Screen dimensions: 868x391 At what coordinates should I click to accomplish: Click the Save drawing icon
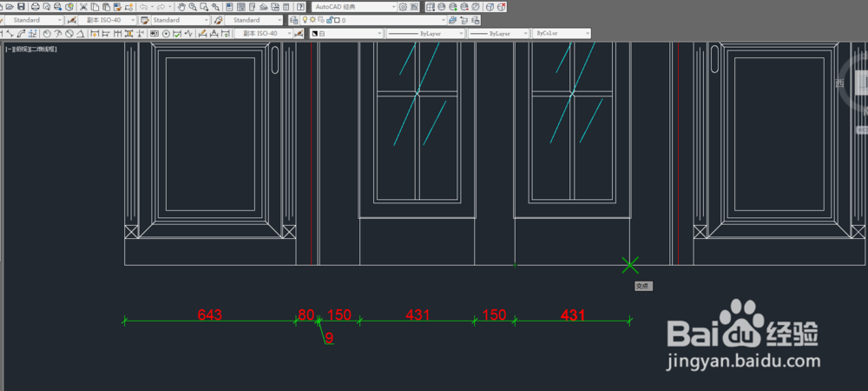[x=21, y=7]
